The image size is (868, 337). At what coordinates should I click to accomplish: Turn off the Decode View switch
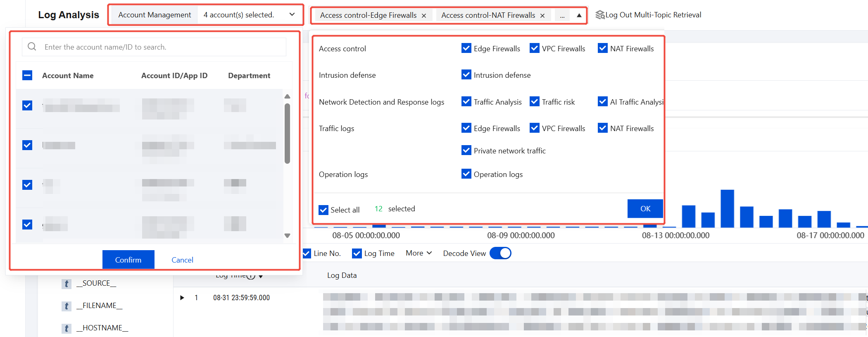[500, 253]
